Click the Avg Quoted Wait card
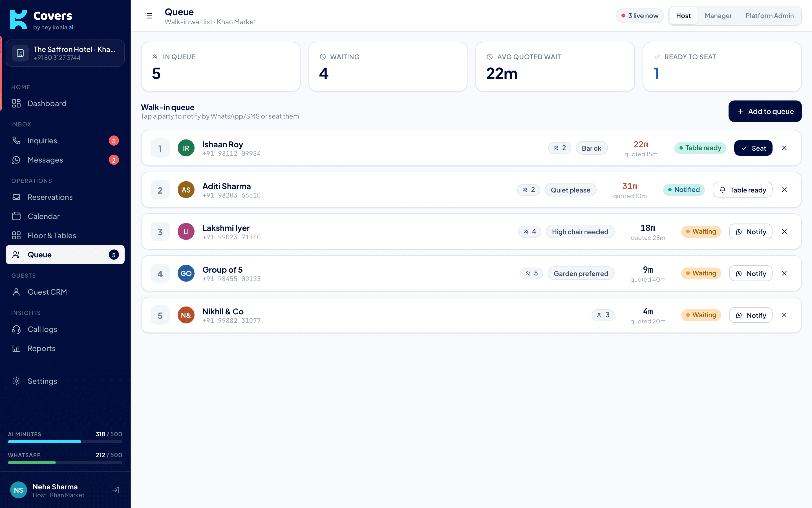812x508 pixels. 555,67
